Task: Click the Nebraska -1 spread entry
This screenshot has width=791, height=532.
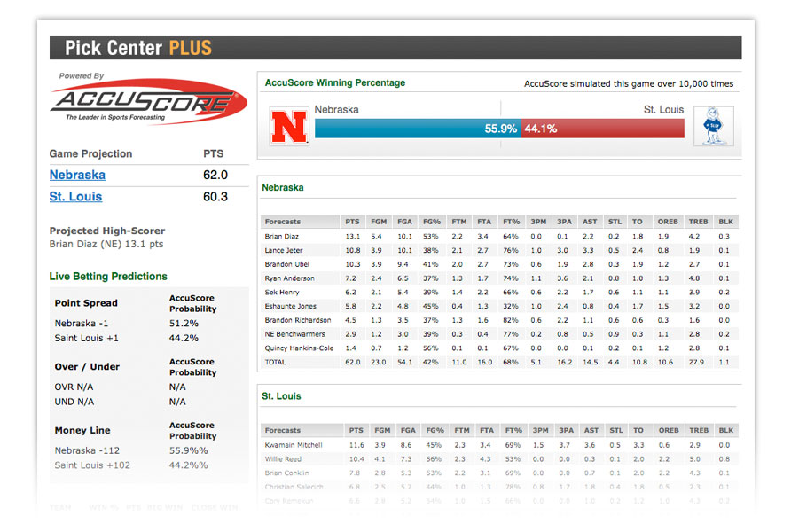Action: point(82,324)
